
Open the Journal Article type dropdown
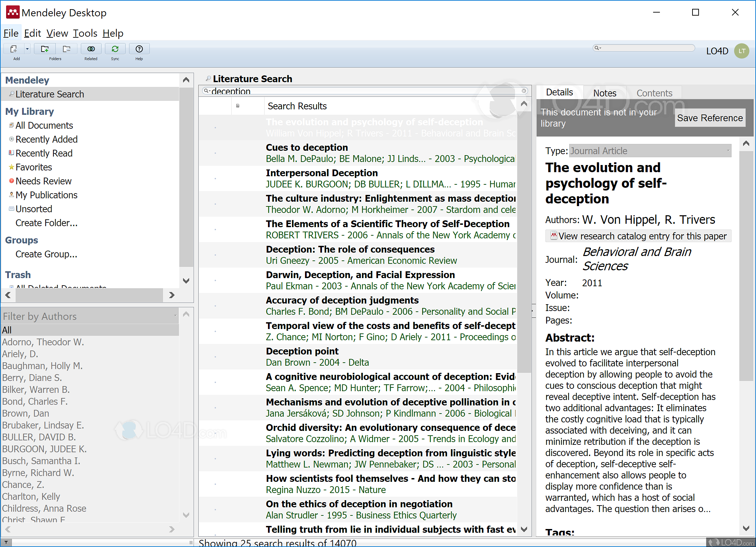[x=728, y=151]
